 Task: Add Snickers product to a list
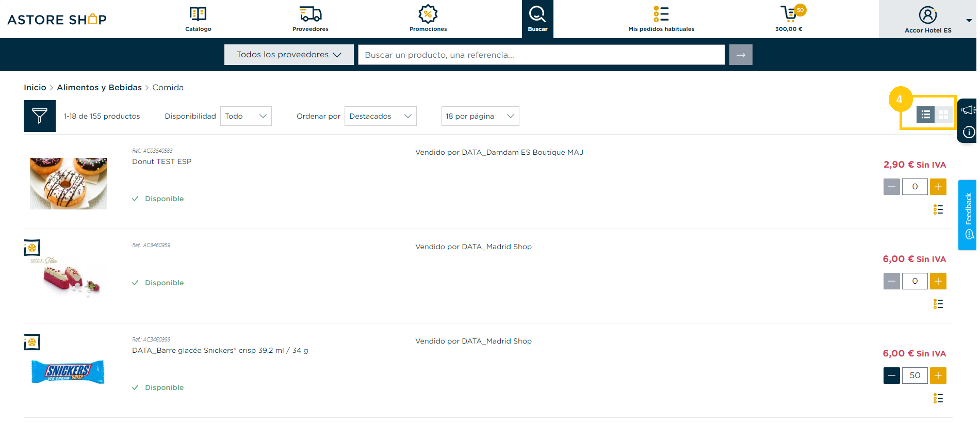tap(938, 398)
